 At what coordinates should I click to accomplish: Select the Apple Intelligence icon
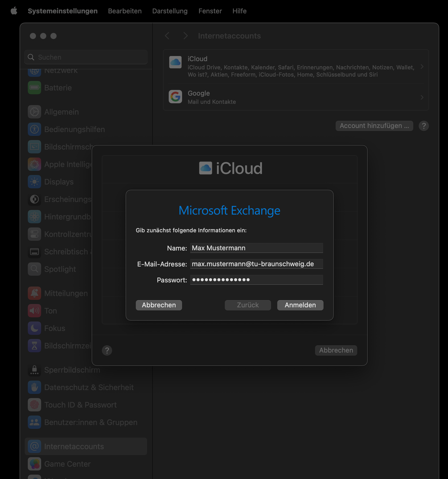(x=34, y=164)
